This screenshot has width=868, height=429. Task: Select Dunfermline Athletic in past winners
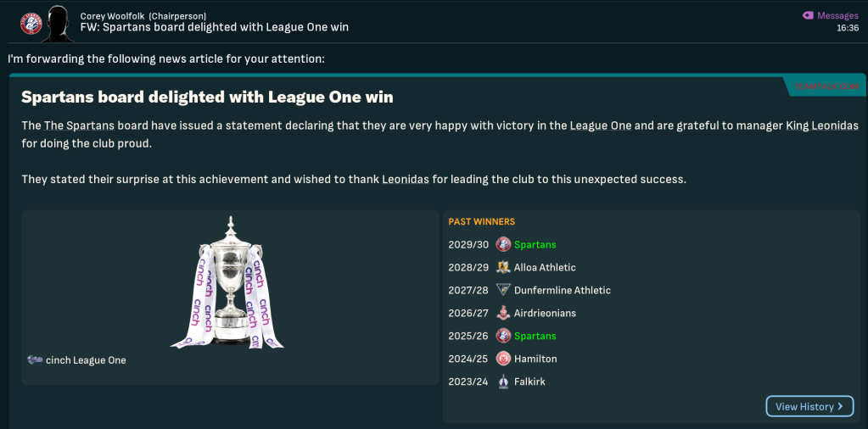pyautogui.click(x=562, y=291)
